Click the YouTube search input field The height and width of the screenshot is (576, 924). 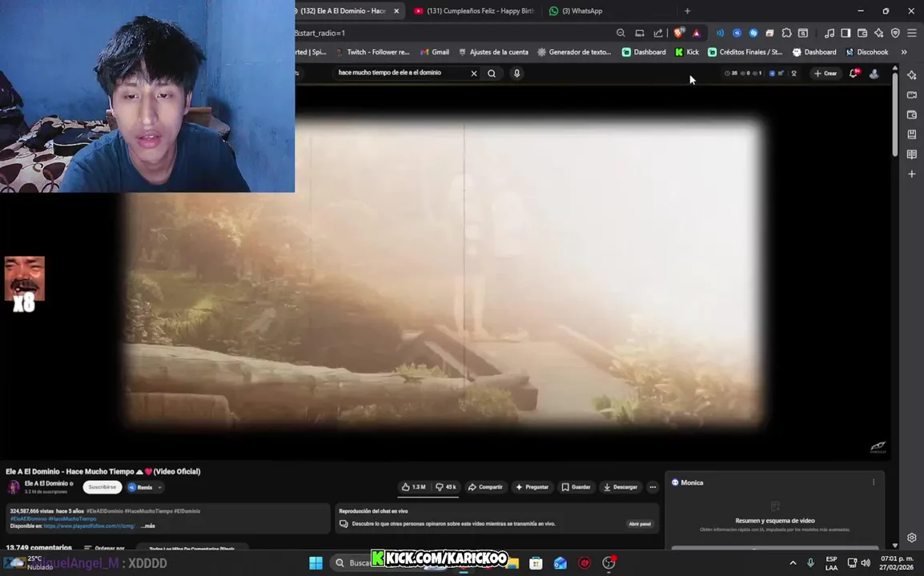[400, 73]
